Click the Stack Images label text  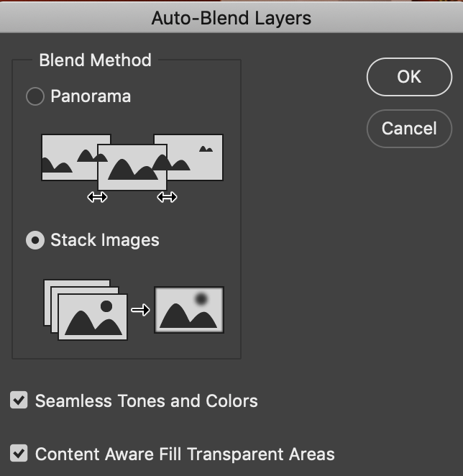105,240
